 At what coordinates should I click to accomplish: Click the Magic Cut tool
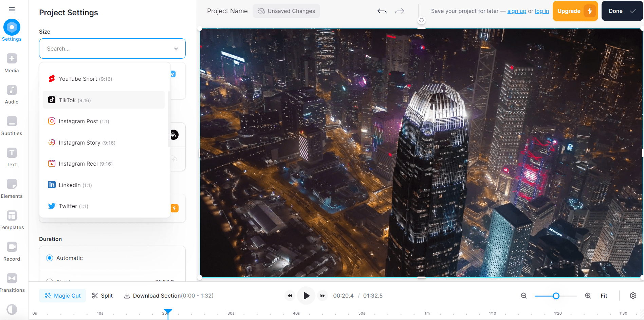62,296
